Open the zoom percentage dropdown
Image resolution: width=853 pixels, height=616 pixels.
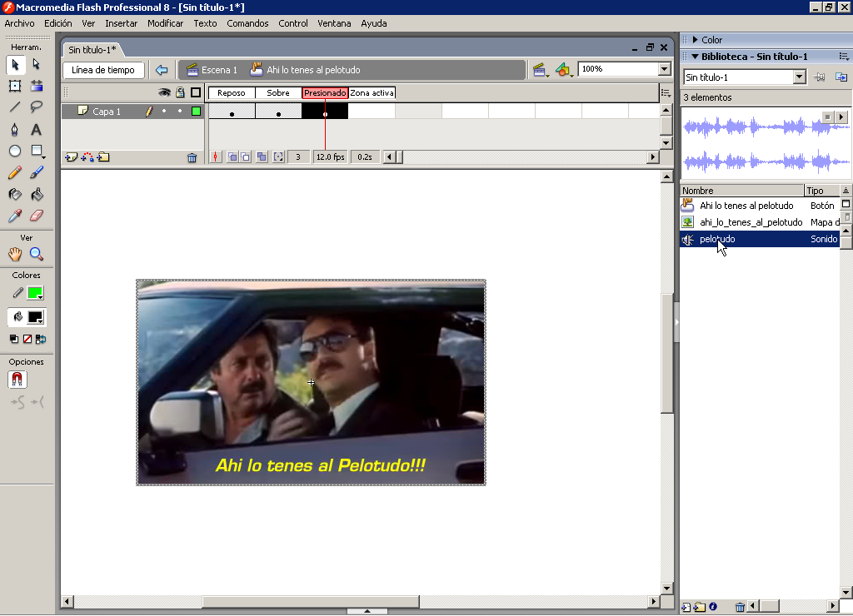[664, 69]
